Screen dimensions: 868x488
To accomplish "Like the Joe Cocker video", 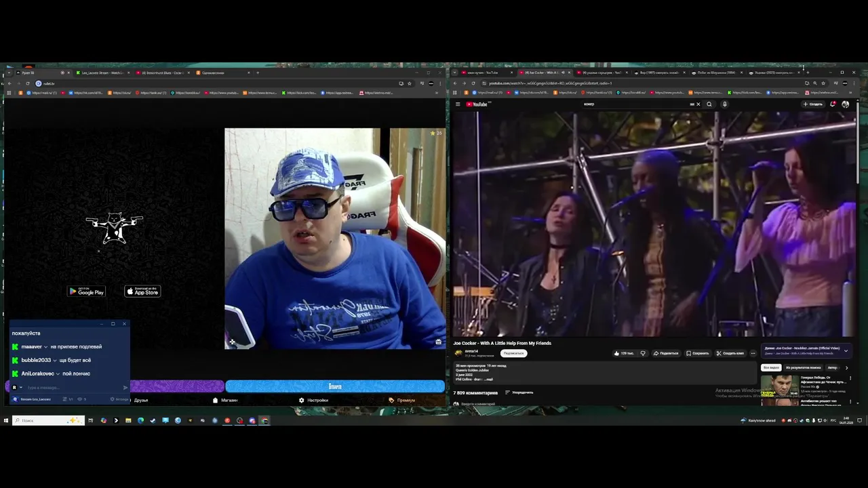I will 624,353.
